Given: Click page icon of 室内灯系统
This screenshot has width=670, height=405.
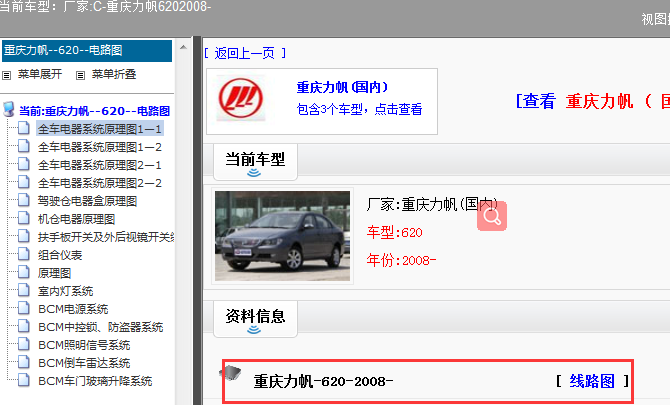Looking at the screenshot, I should point(24,290).
